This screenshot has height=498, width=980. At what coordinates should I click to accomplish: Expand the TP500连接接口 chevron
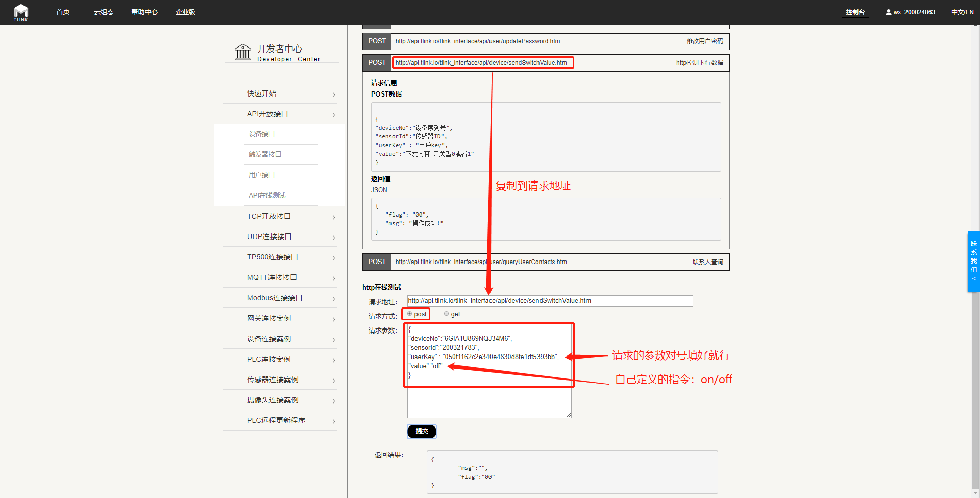click(x=334, y=258)
